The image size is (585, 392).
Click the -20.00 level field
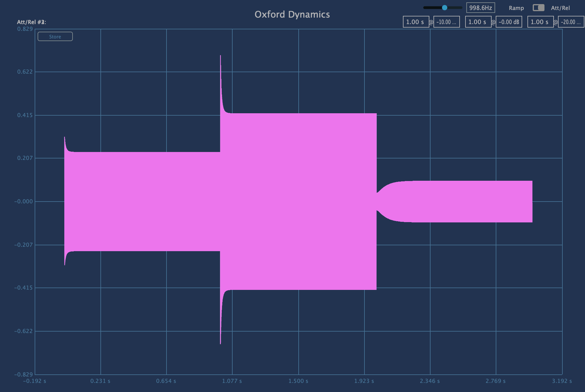coord(571,22)
